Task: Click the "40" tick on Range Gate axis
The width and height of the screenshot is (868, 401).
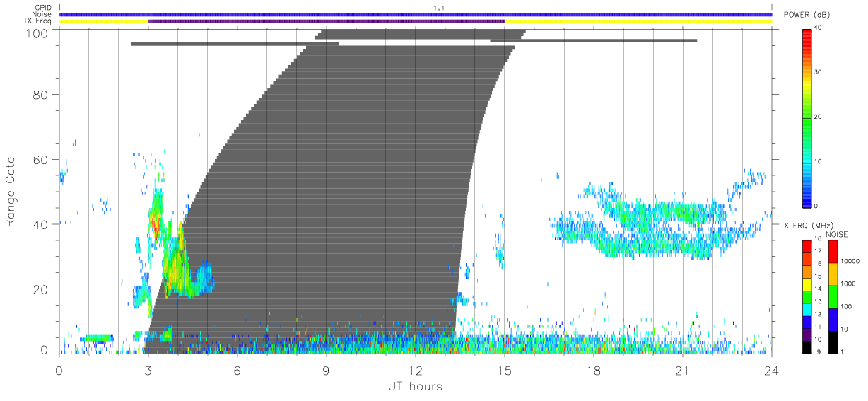Action: [41, 225]
